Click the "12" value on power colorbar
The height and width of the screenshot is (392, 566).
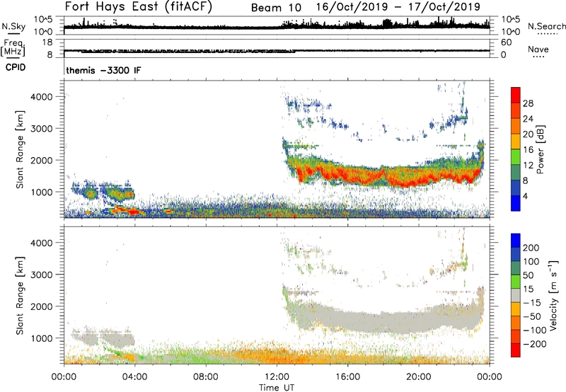click(528, 166)
